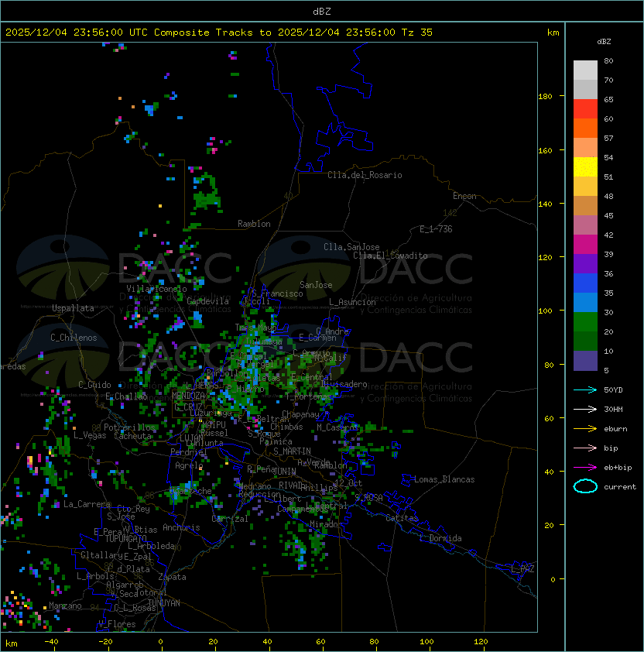Click the 'L_Dormida' map label
The height and width of the screenshot is (652, 644).
[440, 538]
